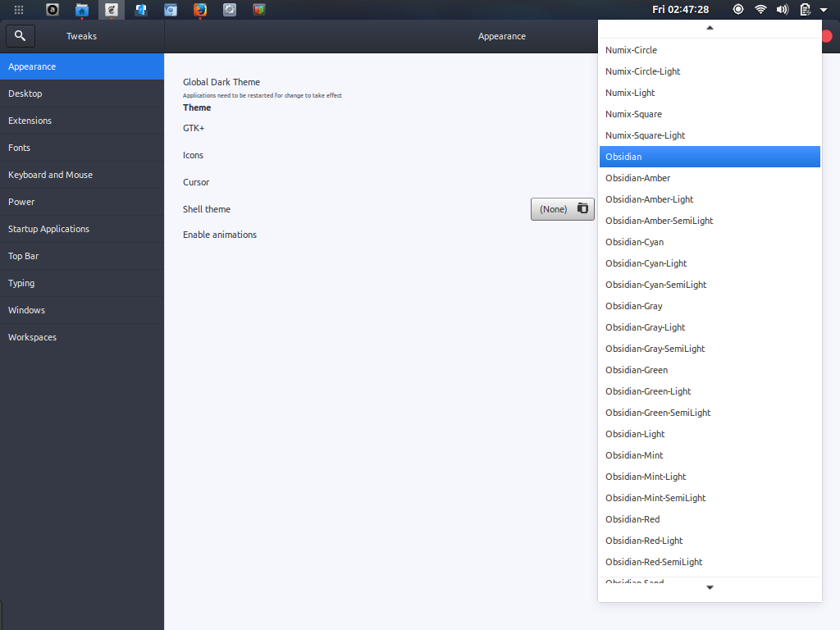Viewport: 840px width, 630px height.
Task: Go to the Workspaces section
Action: 82,337
